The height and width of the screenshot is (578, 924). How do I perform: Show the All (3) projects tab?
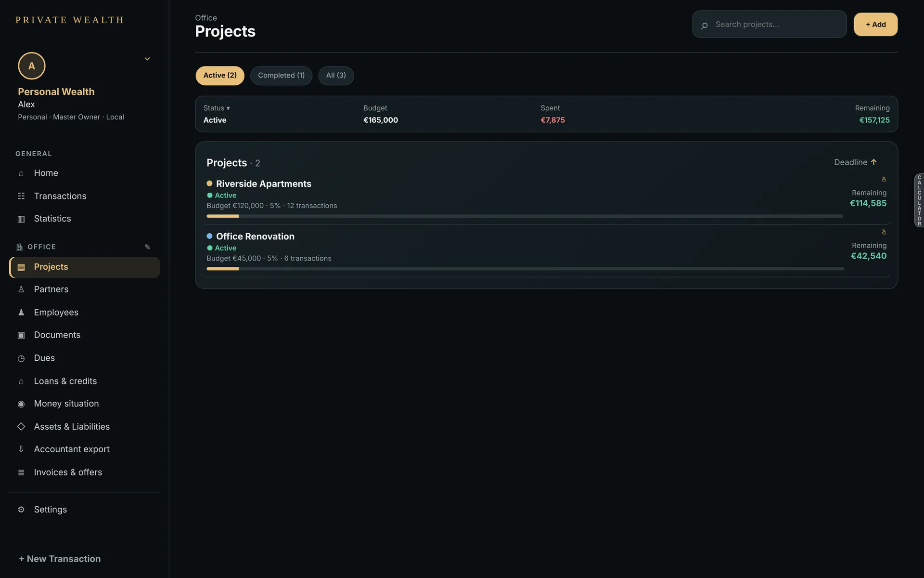pos(336,76)
